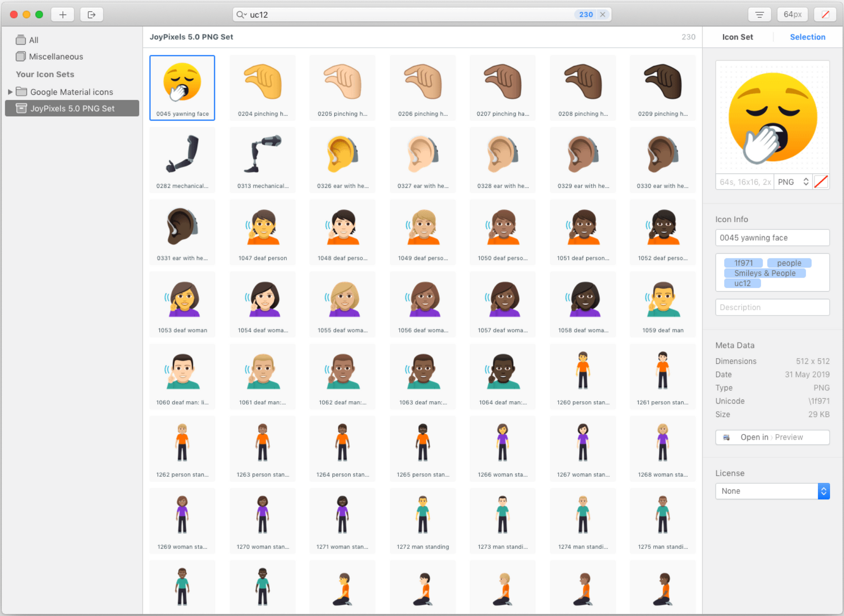
Task: Select the 0282 mechanical arm icon
Action: coord(182,160)
